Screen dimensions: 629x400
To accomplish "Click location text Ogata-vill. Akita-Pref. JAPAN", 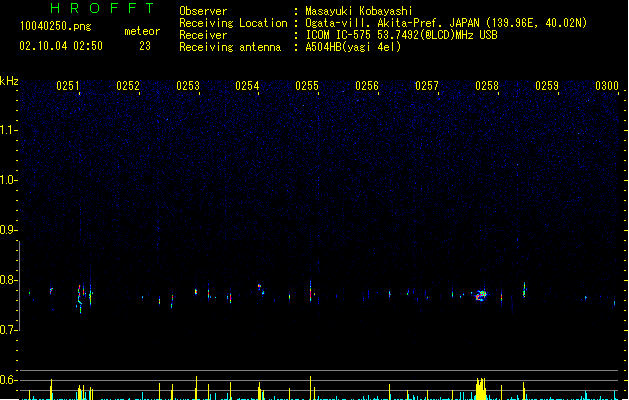I will pos(392,23).
